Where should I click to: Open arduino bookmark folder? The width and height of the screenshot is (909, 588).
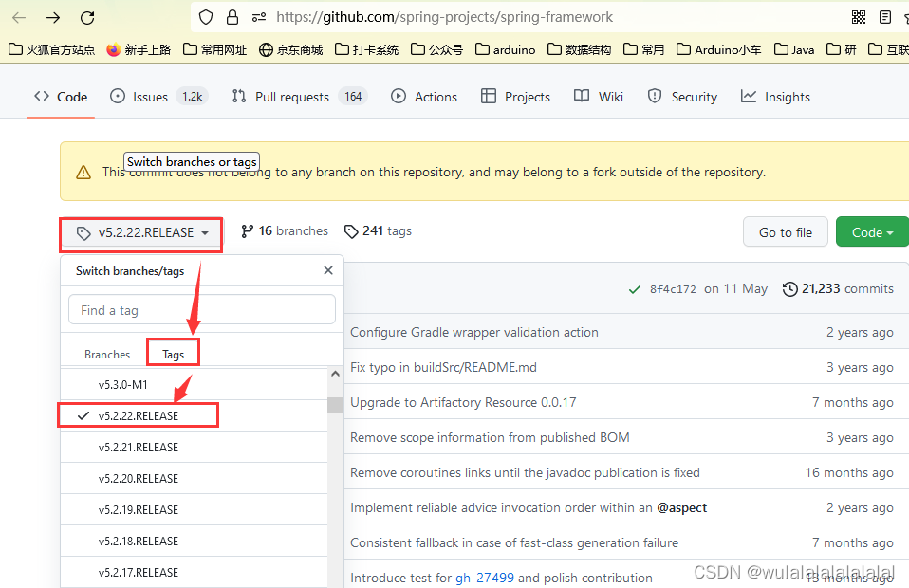506,50
